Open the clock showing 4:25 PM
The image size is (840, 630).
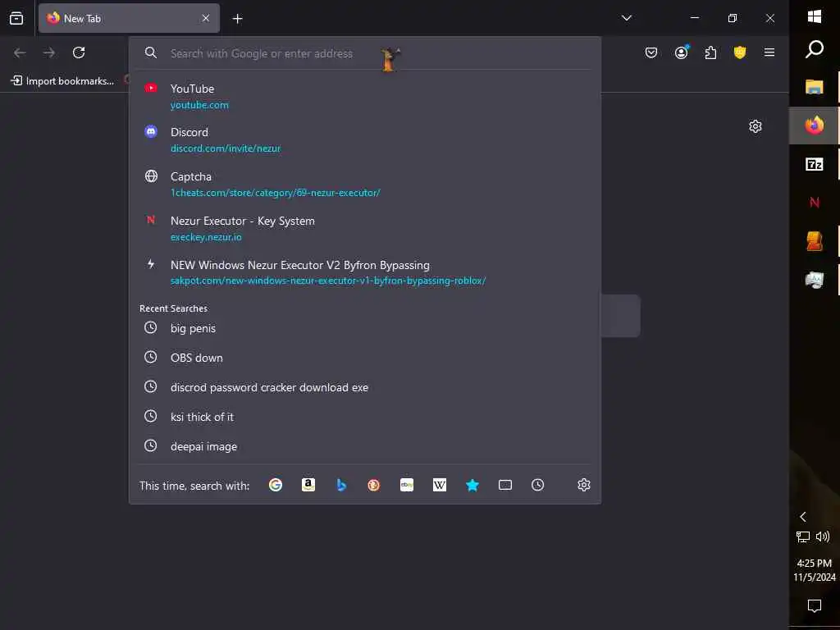(x=815, y=570)
